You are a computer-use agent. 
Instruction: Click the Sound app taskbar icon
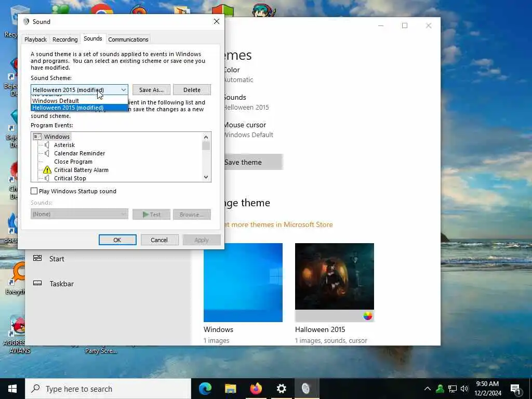[x=305, y=389]
